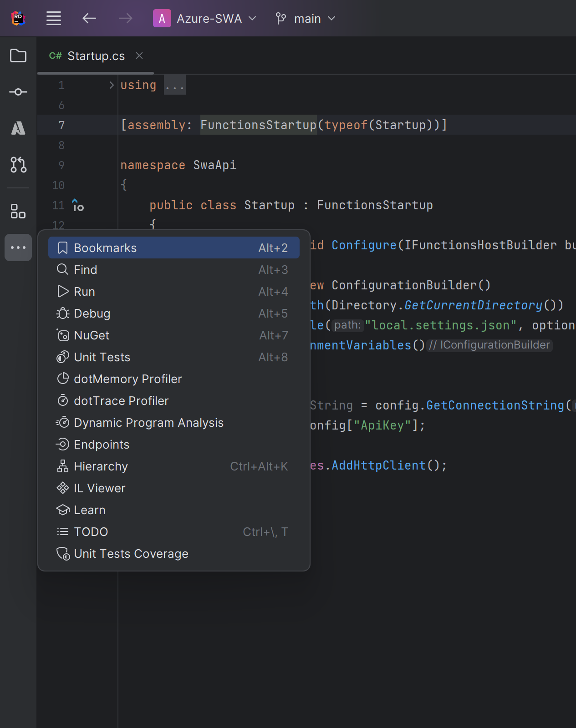Open dotTrace Profiler from the list

(174, 400)
